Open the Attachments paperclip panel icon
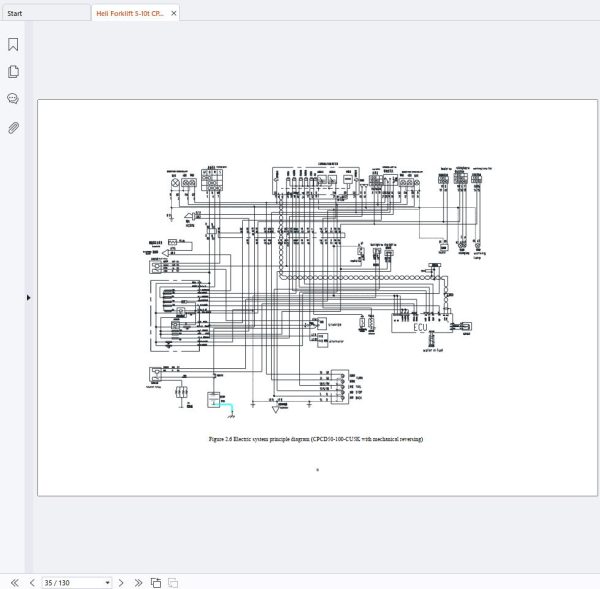Image resolution: width=600 pixels, height=589 pixels. pyautogui.click(x=13, y=128)
